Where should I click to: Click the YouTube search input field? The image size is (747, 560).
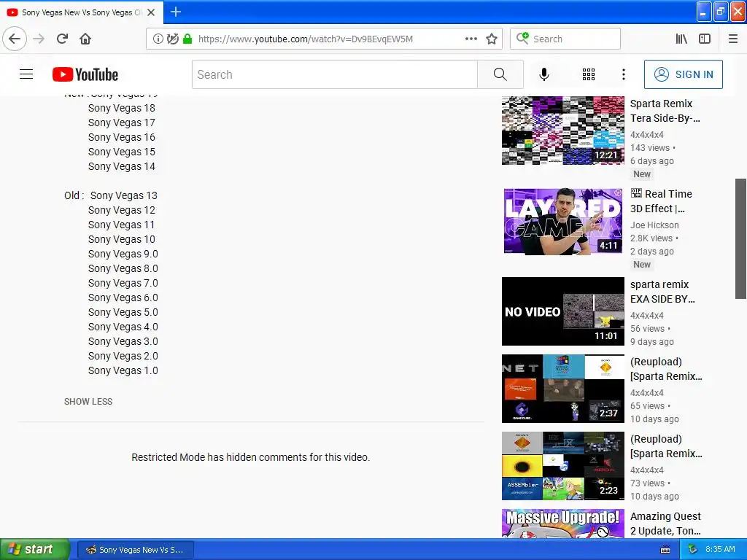pyautogui.click(x=334, y=74)
